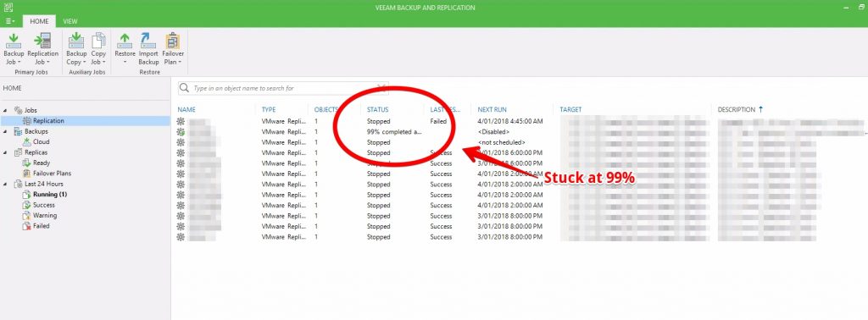Open the main application menu dropdown
The width and height of the screenshot is (868, 320).
pos(10,21)
